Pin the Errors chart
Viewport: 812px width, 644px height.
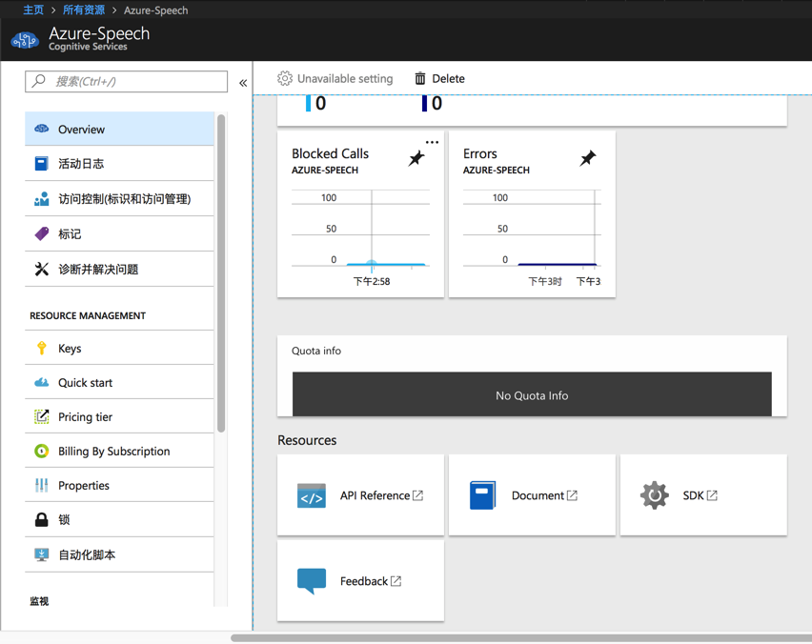pyautogui.click(x=588, y=158)
